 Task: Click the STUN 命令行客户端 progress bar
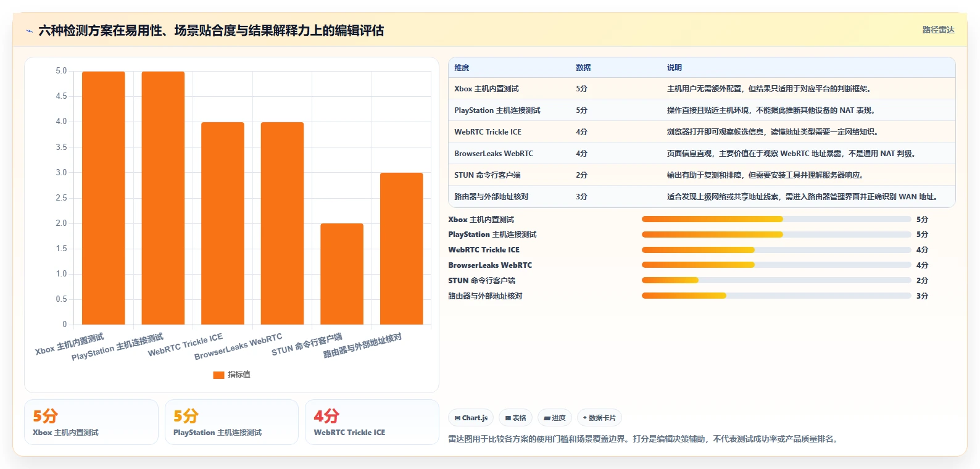[x=776, y=280]
